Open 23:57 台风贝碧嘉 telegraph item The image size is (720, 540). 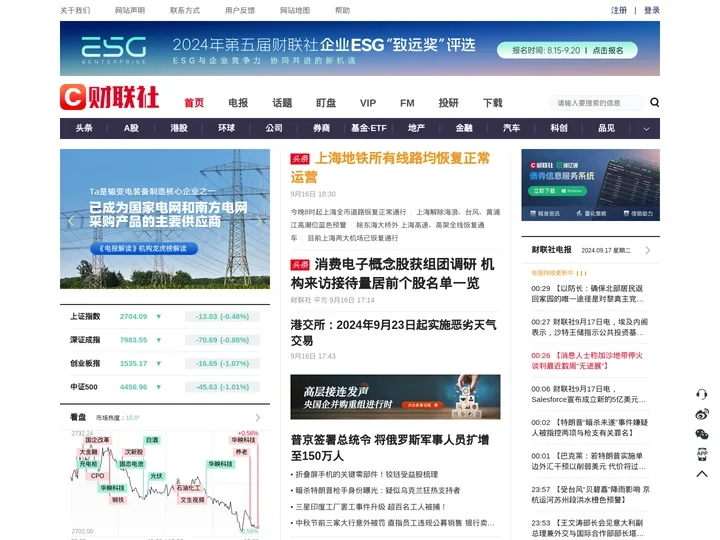(x=591, y=495)
